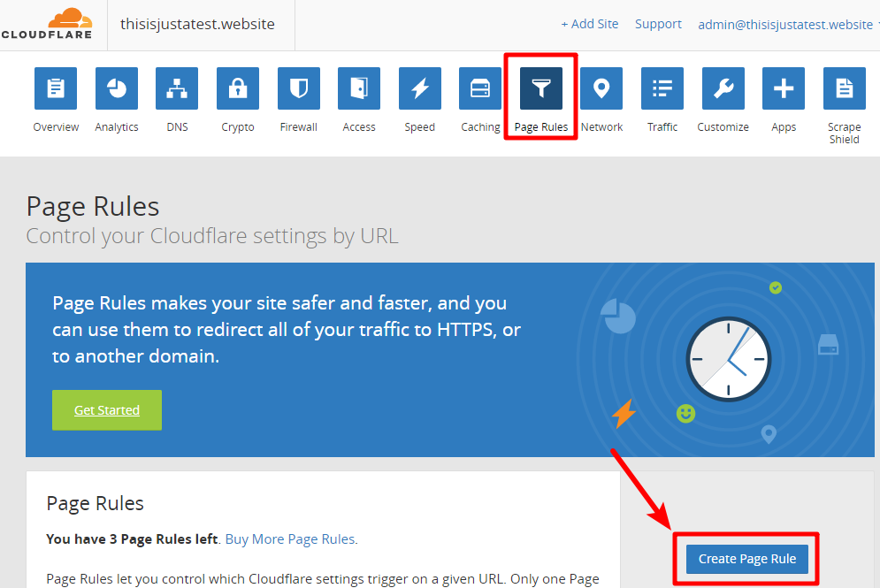Go to DNS settings icon
The height and width of the screenshot is (588, 880).
point(177,88)
